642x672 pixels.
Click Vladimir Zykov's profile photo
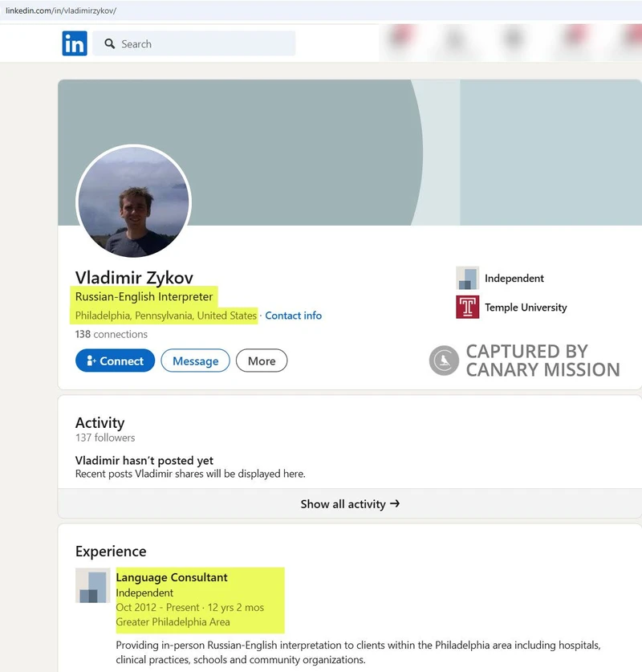pyautogui.click(x=133, y=202)
